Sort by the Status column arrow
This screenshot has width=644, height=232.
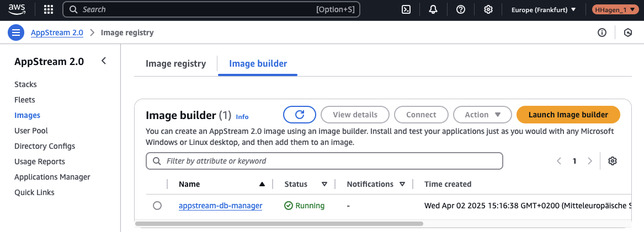click(324, 185)
